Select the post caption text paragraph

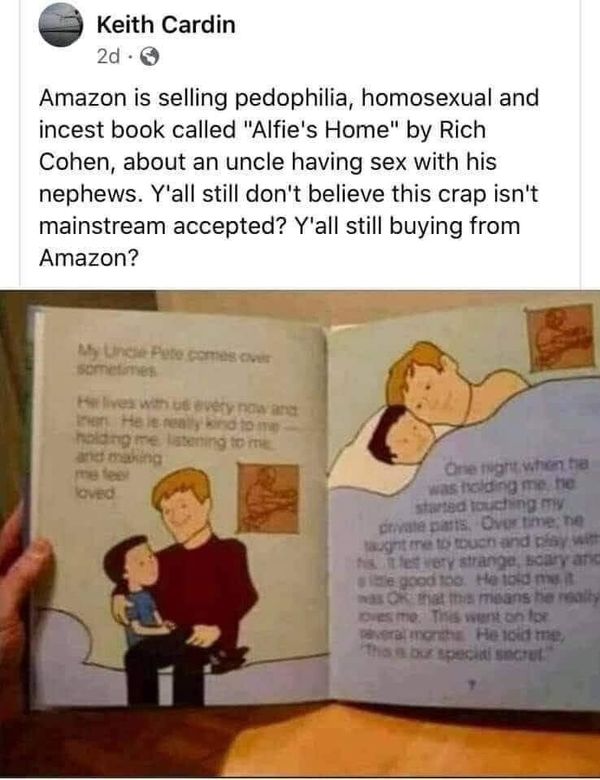289,178
